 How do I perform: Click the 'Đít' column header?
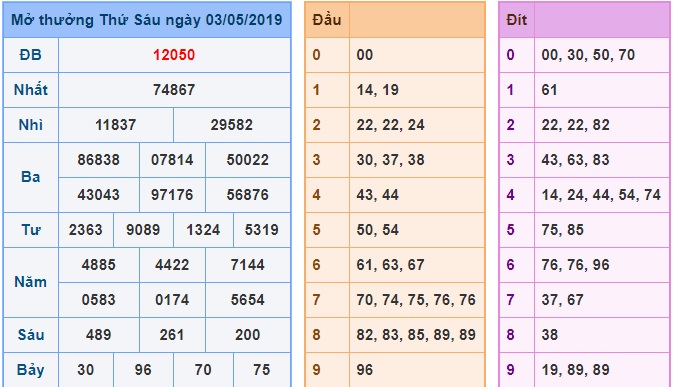516,20
